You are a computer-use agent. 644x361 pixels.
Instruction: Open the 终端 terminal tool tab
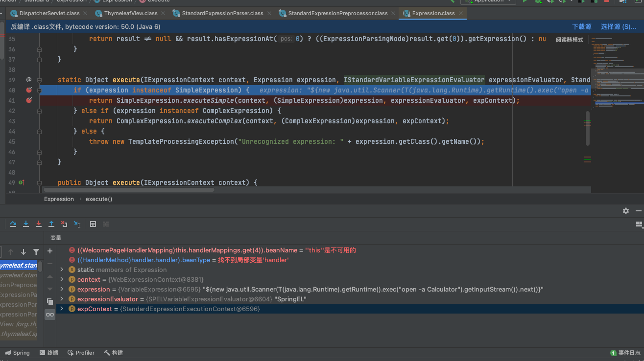tap(48, 353)
